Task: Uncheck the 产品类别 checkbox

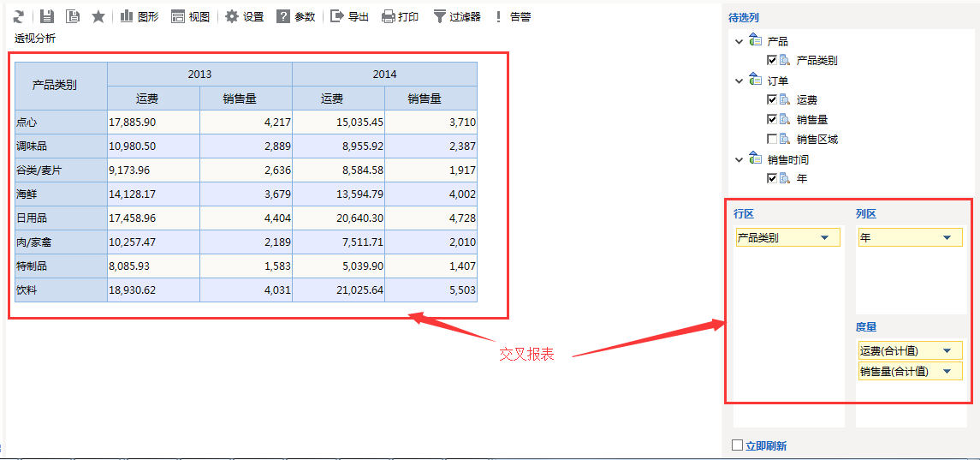Action: coord(772,60)
